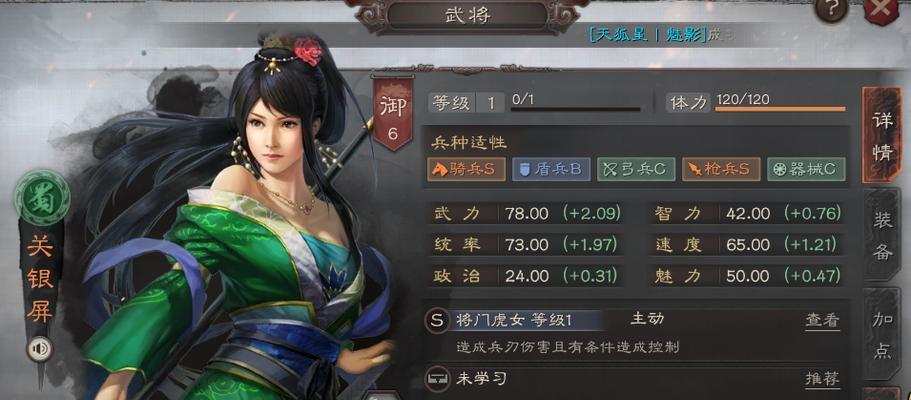911x400 pixels.
Task: Select the 盾兵B shield troop badge
Action: pos(551,169)
